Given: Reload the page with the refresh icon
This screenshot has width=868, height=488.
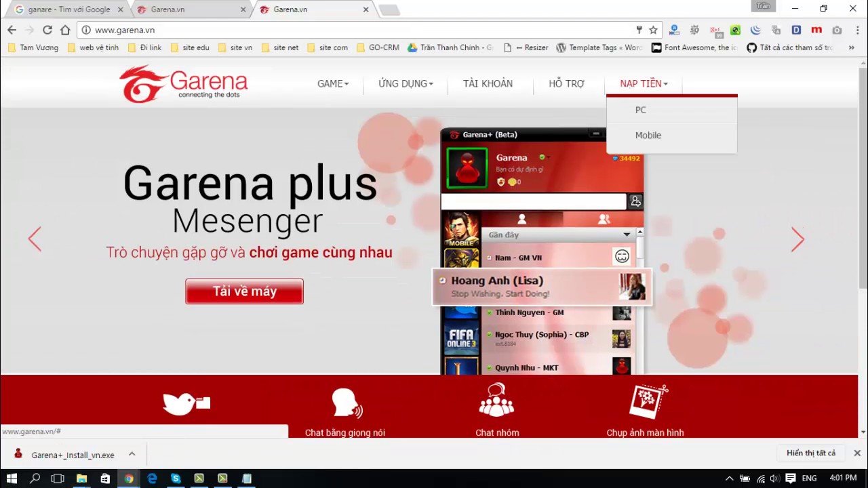Looking at the screenshot, I should tap(47, 30).
